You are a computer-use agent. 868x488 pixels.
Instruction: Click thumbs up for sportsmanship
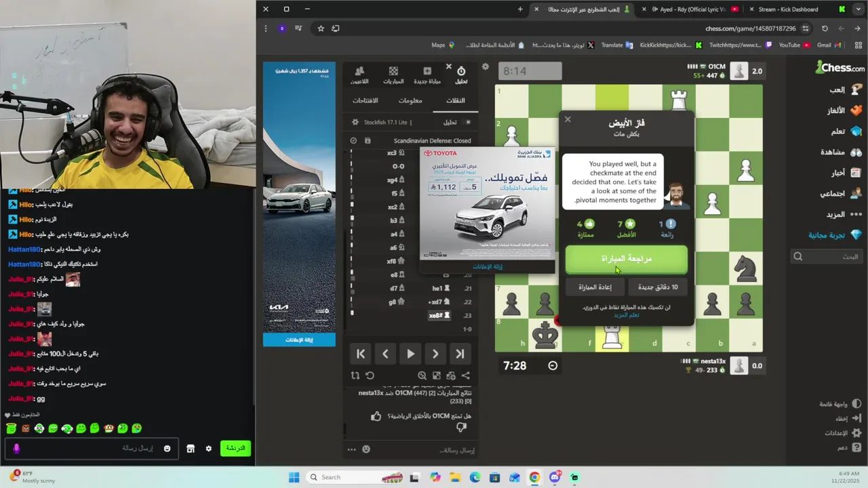click(376, 416)
